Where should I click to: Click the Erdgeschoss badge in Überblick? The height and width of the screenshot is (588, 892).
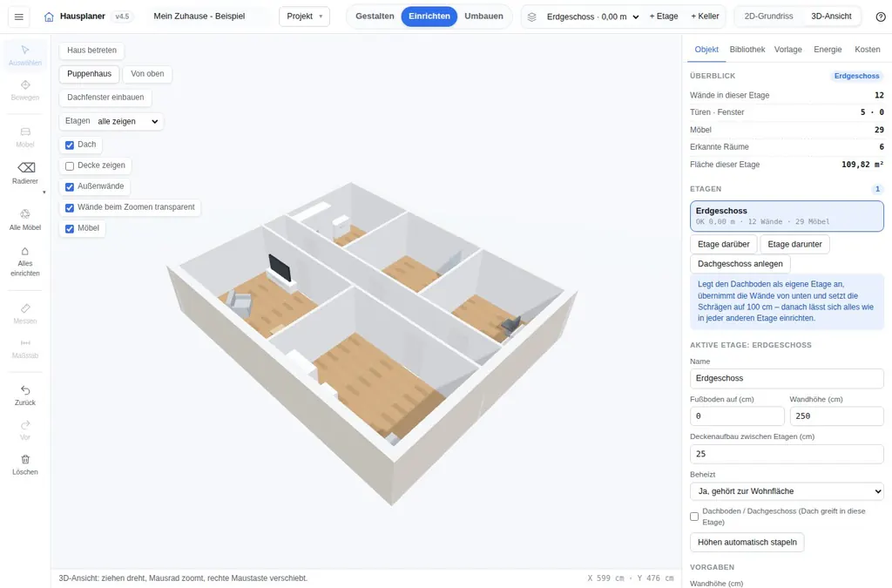(x=857, y=76)
